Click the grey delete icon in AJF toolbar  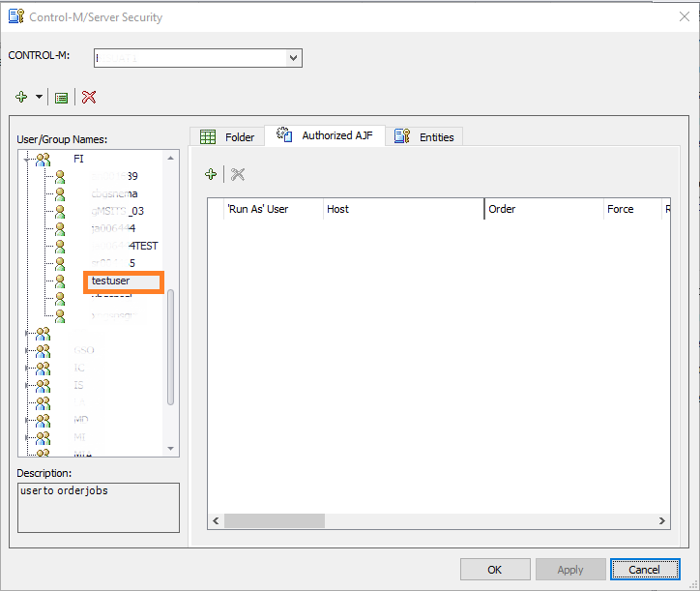coord(238,174)
